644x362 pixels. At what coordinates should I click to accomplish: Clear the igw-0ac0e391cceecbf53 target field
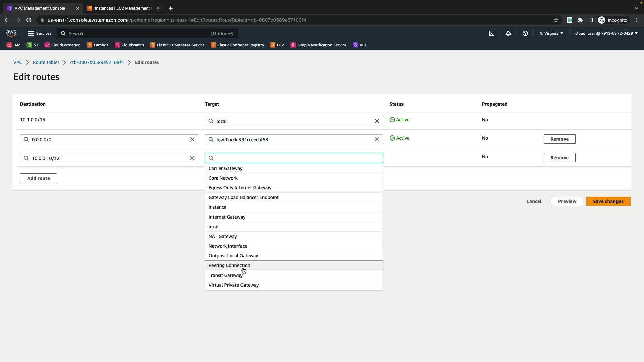377,139
